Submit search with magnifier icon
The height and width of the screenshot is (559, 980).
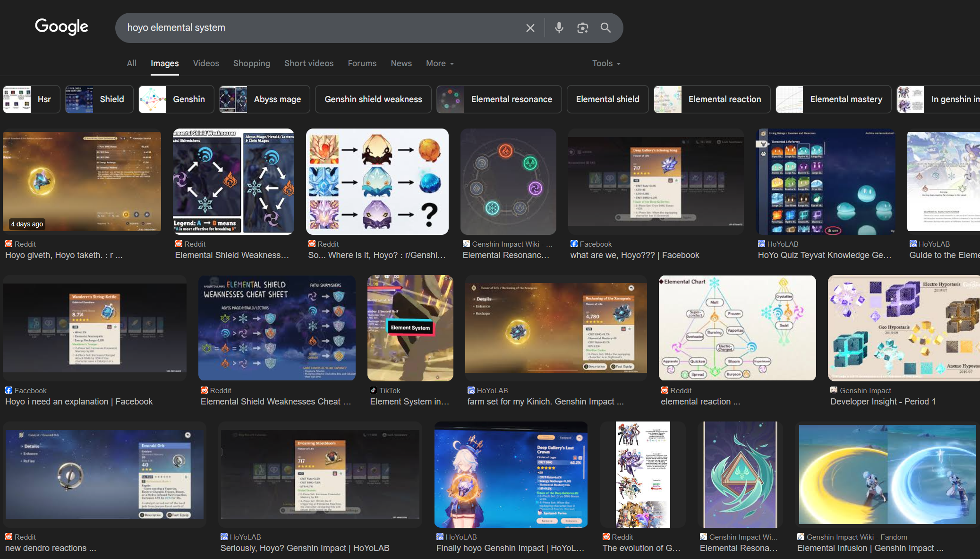pos(606,28)
